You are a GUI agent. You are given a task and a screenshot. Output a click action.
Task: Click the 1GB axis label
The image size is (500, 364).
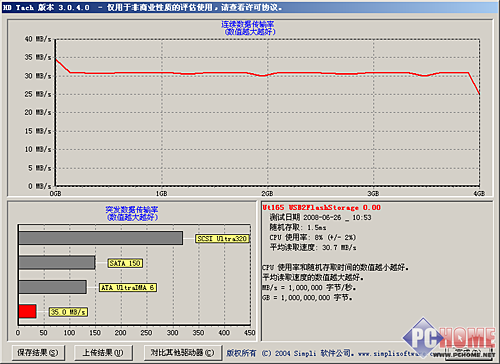point(162,193)
